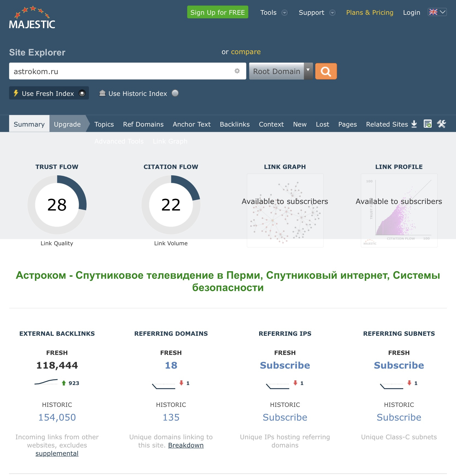Click the referring domains red down arrow

point(181,383)
